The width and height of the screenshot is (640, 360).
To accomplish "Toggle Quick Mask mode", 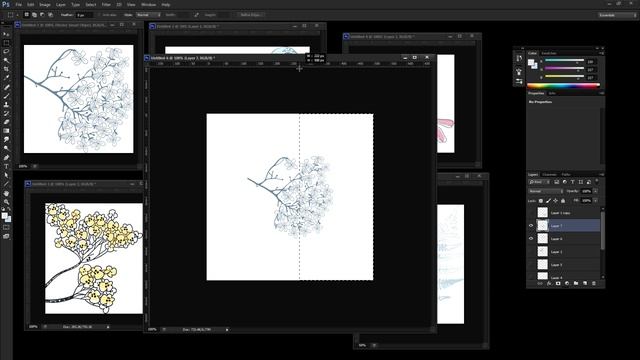I will click(6, 227).
